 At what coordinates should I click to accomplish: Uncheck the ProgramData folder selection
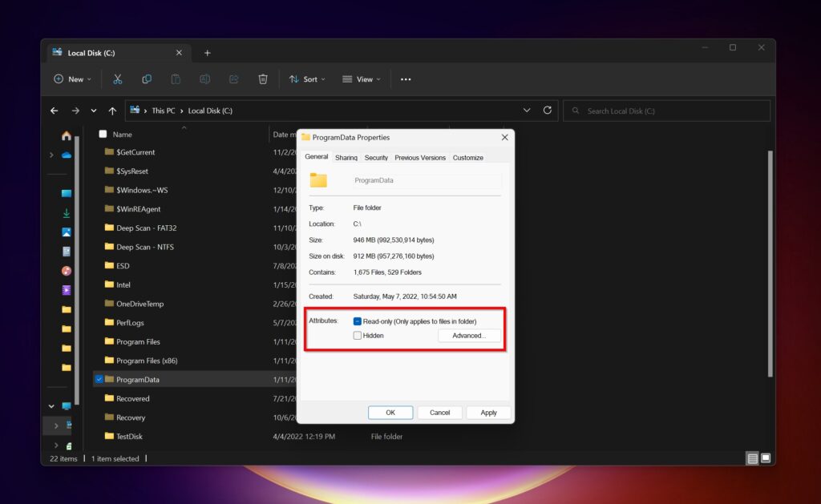[x=99, y=379]
